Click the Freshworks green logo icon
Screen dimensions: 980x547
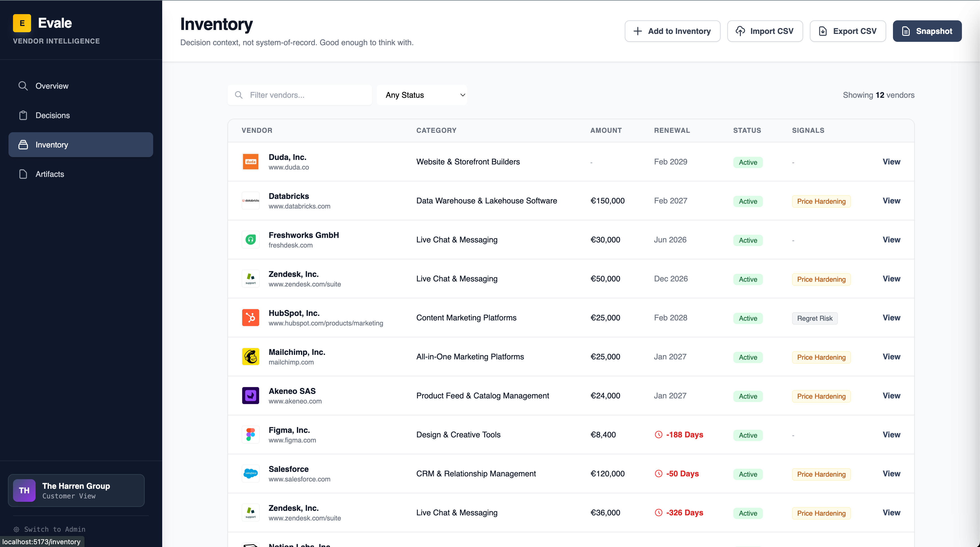click(x=250, y=240)
